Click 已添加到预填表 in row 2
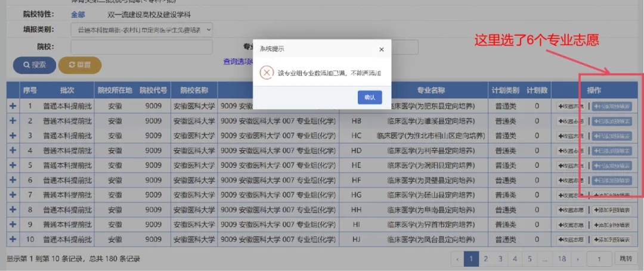 coord(612,121)
